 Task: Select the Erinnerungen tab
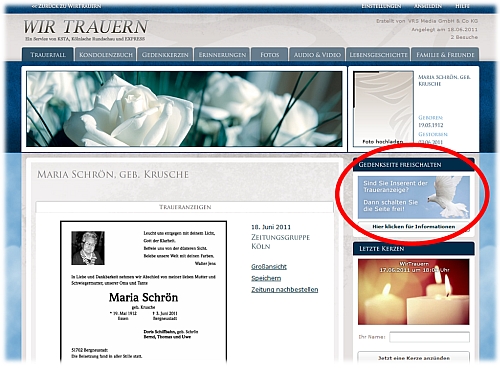(222, 55)
